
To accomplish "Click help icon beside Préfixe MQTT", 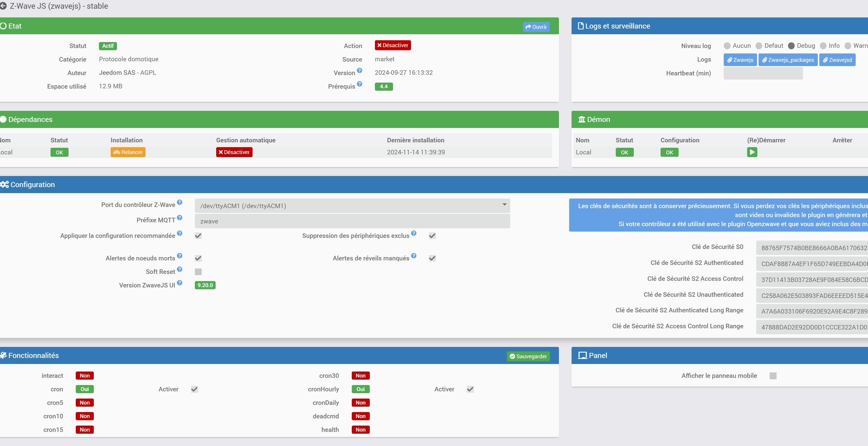I will pos(179,217).
